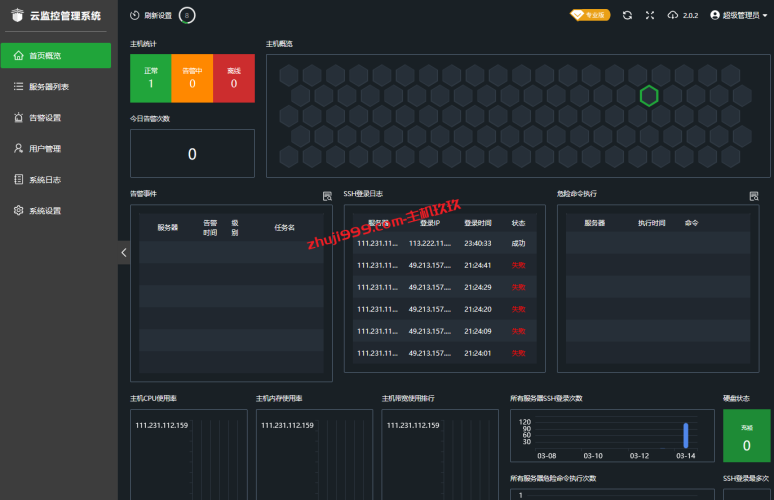Click the 刷新设置 clock icon

[135, 15]
